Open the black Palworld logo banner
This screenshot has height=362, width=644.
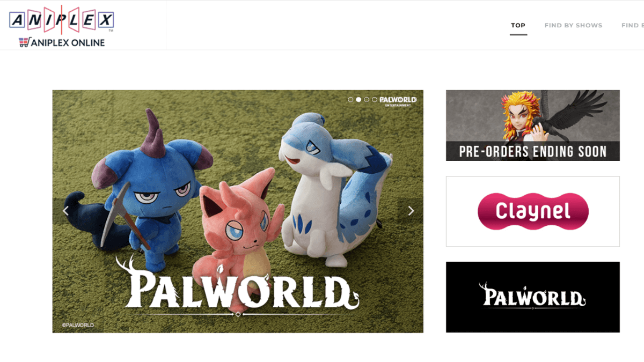(x=533, y=297)
